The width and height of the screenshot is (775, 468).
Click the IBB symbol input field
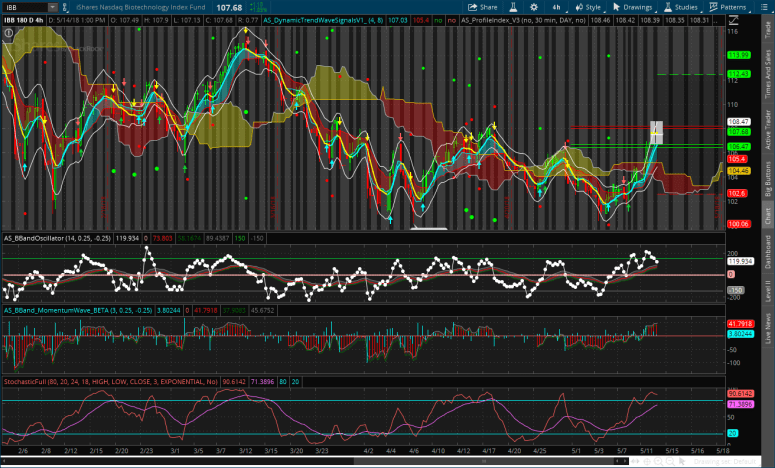coord(26,7)
